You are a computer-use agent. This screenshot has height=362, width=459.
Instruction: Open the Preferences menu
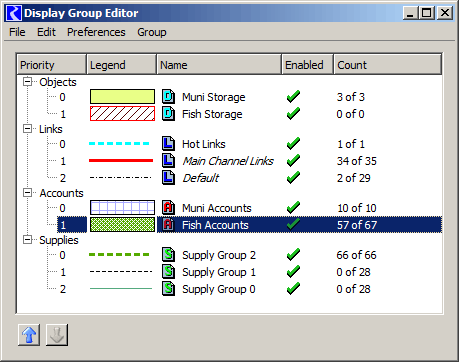click(96, 32)
